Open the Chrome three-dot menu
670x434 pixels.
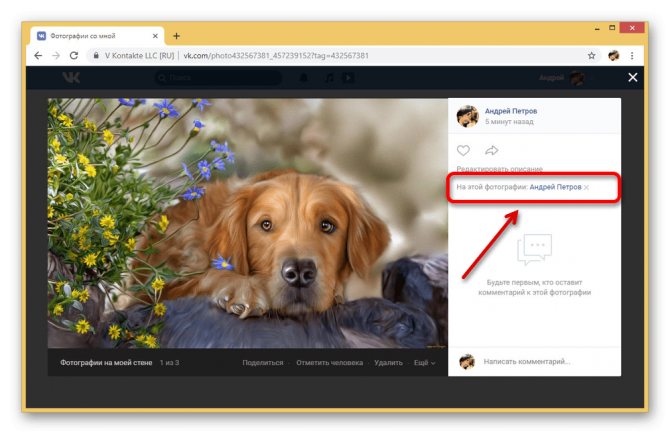tap(632, 56)
